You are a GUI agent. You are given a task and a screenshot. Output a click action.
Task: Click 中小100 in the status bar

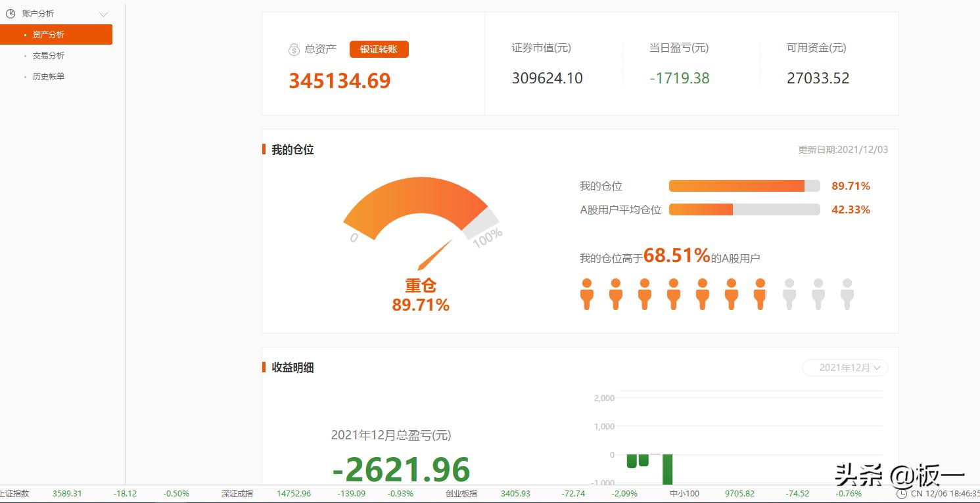pyautogui.click(x=685, y=494)
